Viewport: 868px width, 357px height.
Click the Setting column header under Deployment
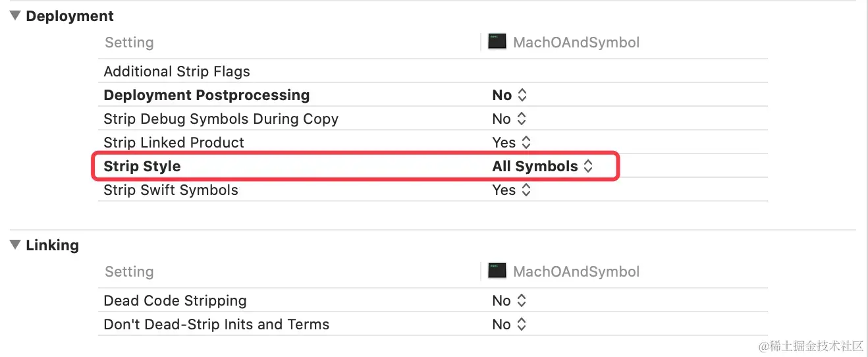(x=129, y=42)
